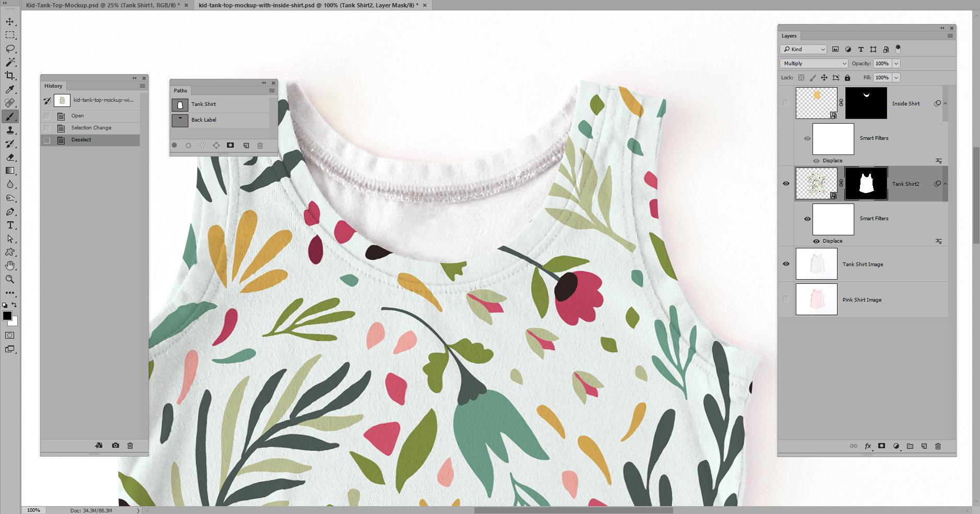980x514 pixels.
Task: Collapse the Inside Shirt smart filters chevron
Action: tap(945, 103)
